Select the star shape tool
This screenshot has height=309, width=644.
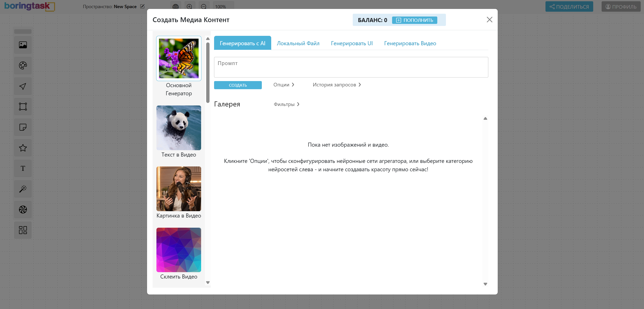(x=23, y=148)
